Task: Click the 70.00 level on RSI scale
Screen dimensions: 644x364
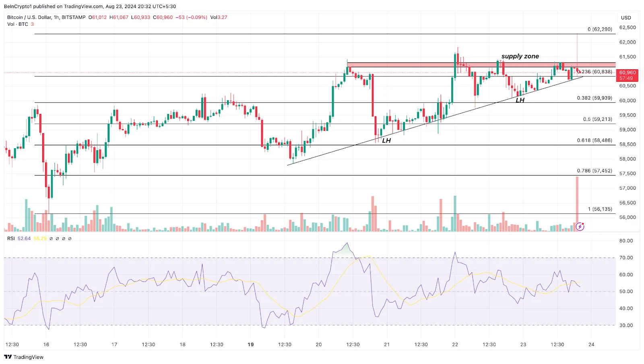Action: tap(626, 258)
